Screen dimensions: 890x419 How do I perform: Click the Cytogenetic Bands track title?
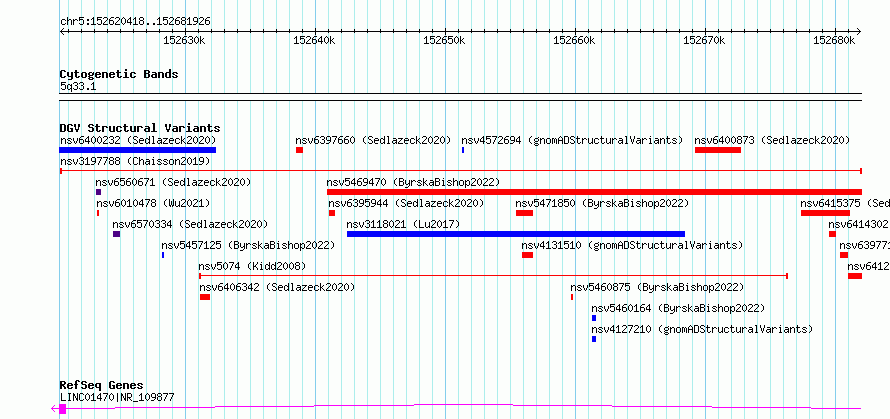pyautogui.click(x=119, y=74)
